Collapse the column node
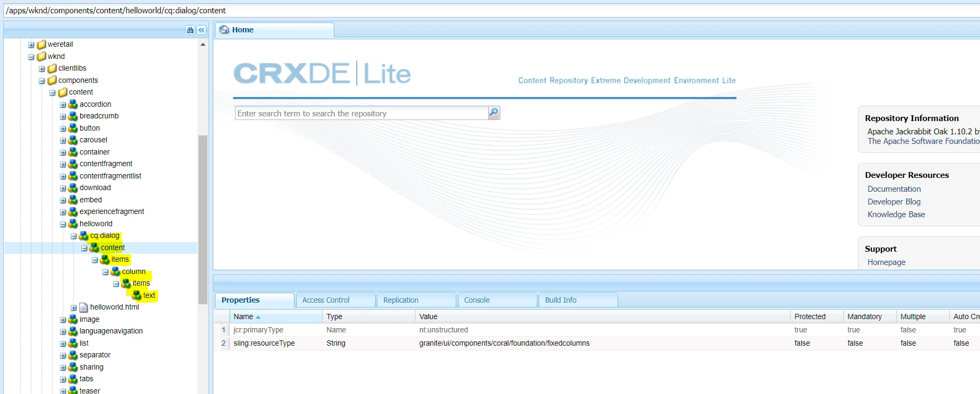980x394 pixels. click(106, 272)
